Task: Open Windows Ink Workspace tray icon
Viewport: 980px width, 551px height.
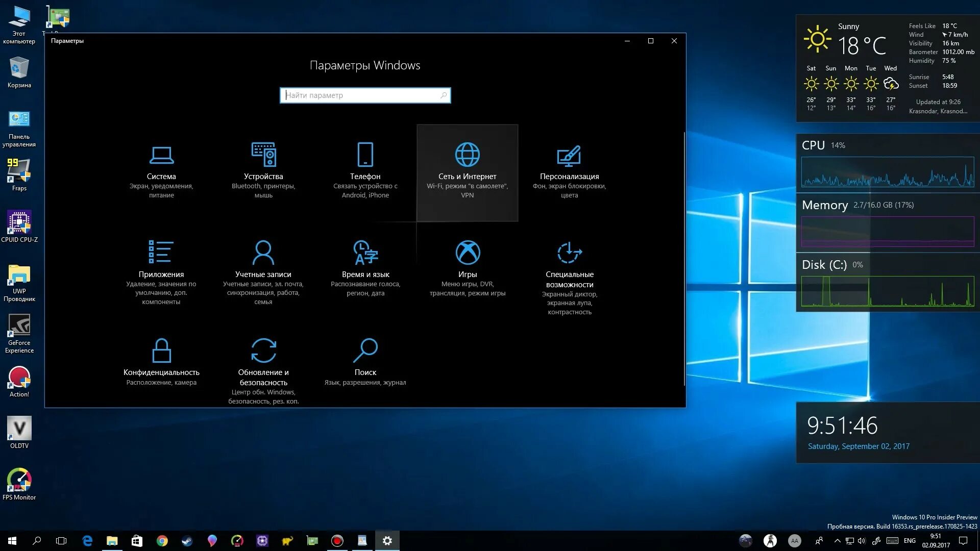Action: click(876, 541)
